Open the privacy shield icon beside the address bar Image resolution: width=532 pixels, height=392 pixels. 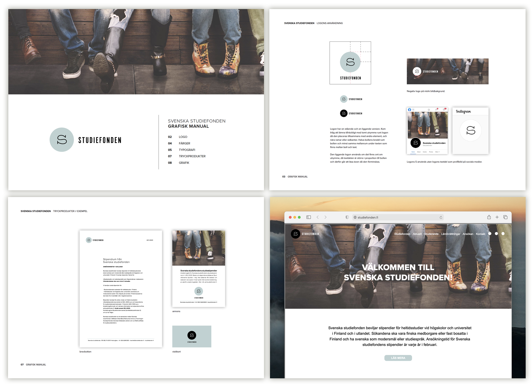[347, 217]
